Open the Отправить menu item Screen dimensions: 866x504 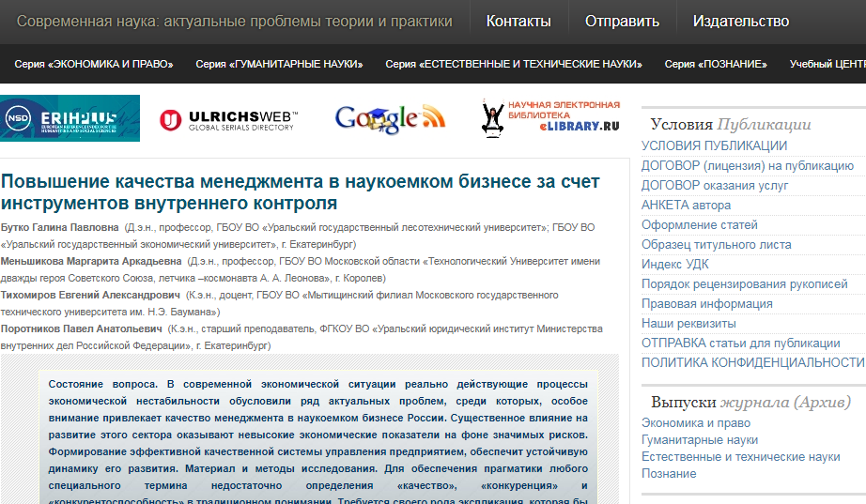(622, 21)
